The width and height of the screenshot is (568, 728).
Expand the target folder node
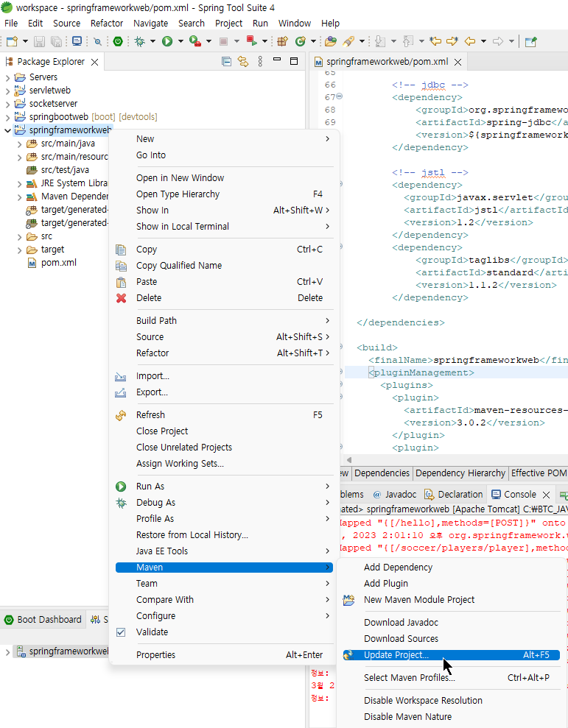coord(19,250)
